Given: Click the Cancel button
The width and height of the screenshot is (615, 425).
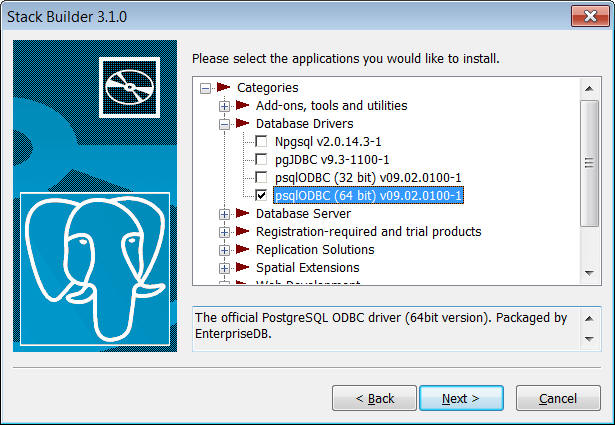Looking at the screenshot, I should pos(558,398).
